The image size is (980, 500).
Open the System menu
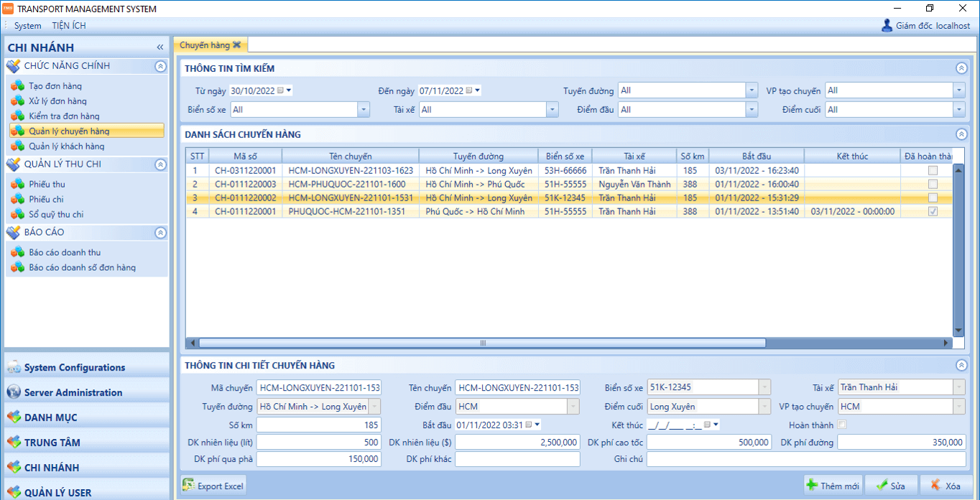[27, 26]
